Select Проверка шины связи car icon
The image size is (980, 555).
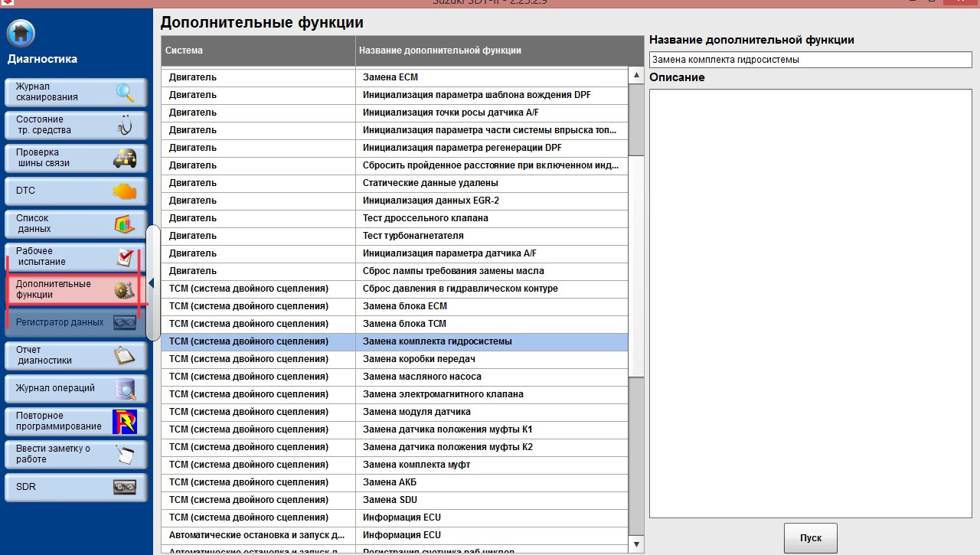coord(125,158)
